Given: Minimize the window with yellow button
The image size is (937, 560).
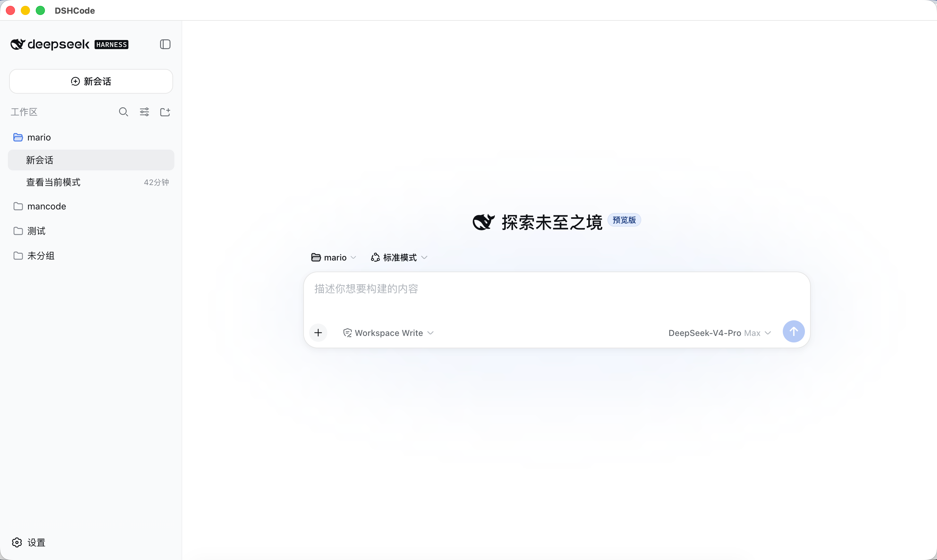Looking at the screenshot, I should (x=25, y=10).
